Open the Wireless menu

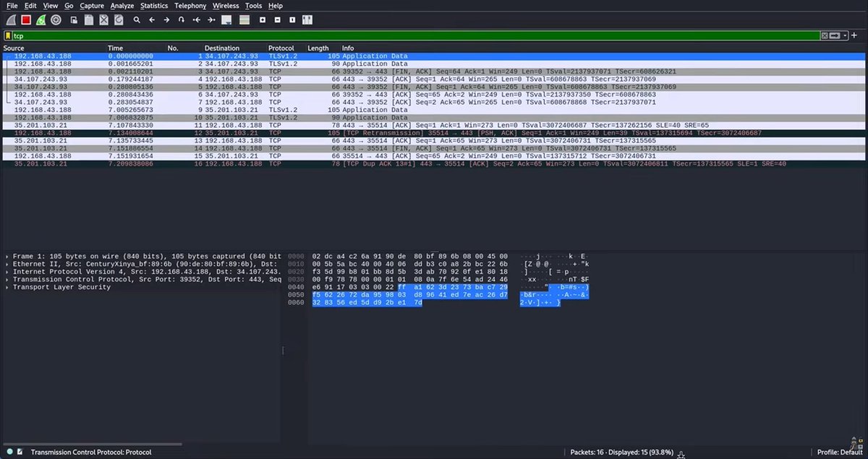pos(226,5)
